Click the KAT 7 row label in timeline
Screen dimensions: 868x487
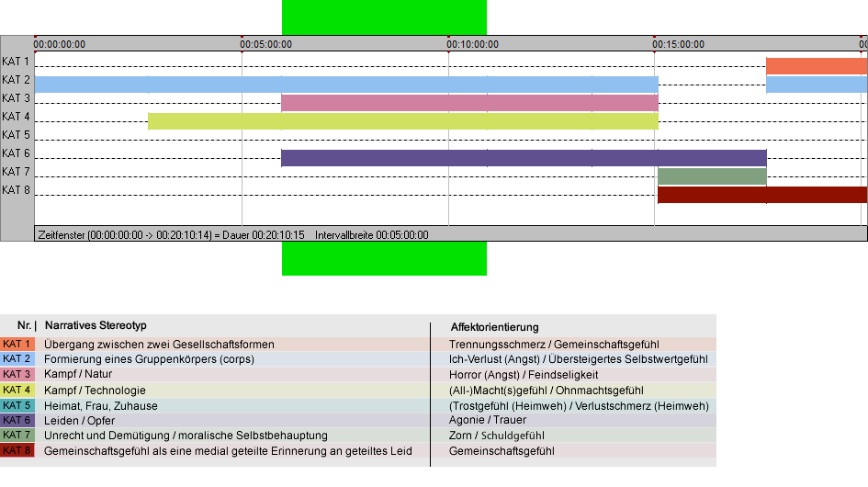coord(16,172)
